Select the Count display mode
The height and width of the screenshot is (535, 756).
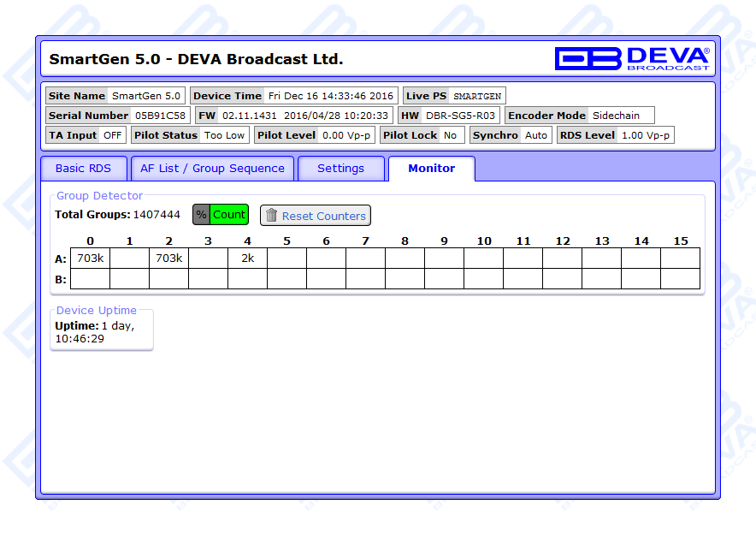(x=229, y=215)
